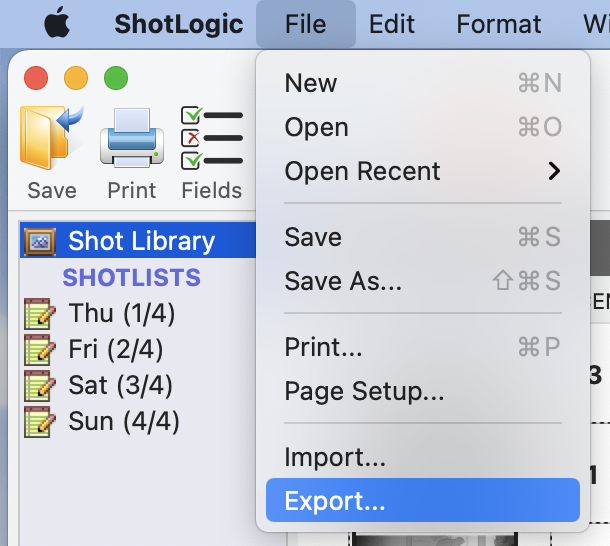Open the Fri (2/4) shotlist notepad icon
The height and width of the screenshot is (546, 610).
(x=40, y=349)
